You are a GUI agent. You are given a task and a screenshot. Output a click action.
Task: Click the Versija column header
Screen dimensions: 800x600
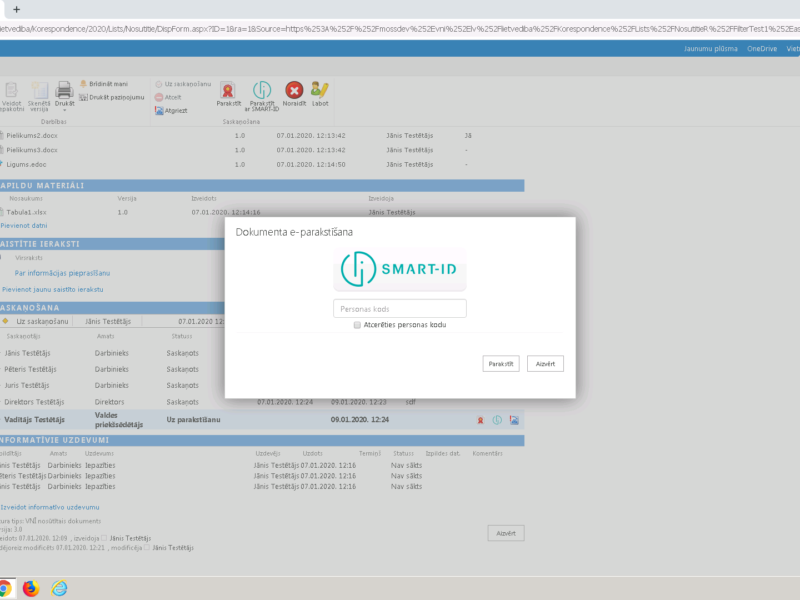tap(127, 198)
